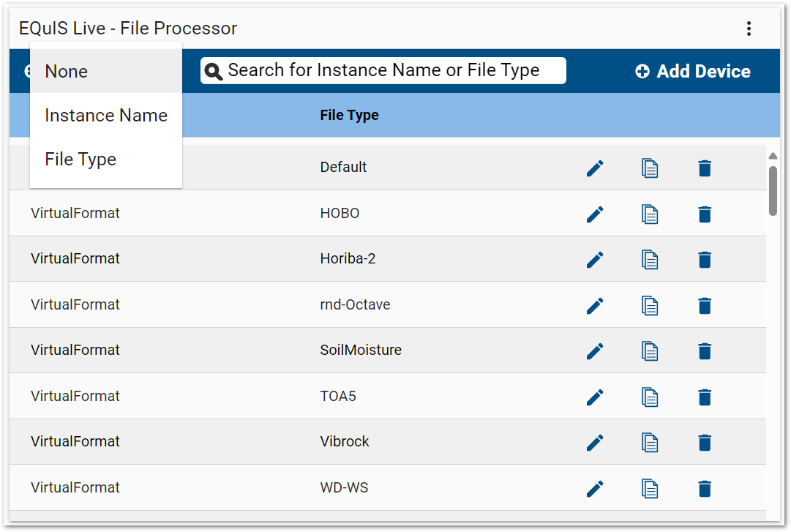Choose Instance Name filter option

click(106, 115)
